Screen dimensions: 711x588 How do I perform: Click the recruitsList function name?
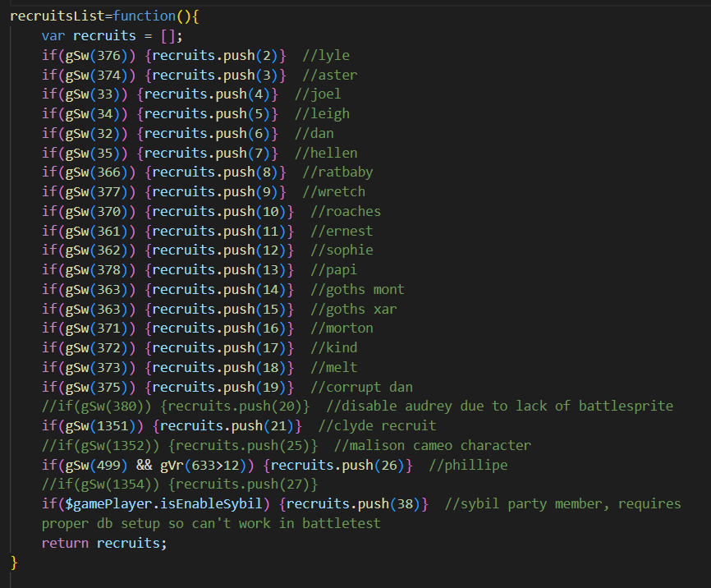click(57, 16)
